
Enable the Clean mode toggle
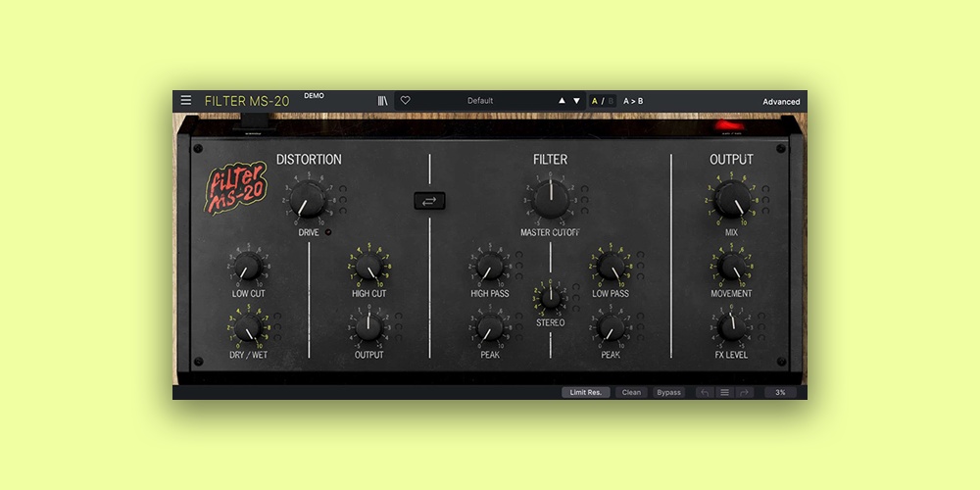pyautogui.click(x=631, y=392)
